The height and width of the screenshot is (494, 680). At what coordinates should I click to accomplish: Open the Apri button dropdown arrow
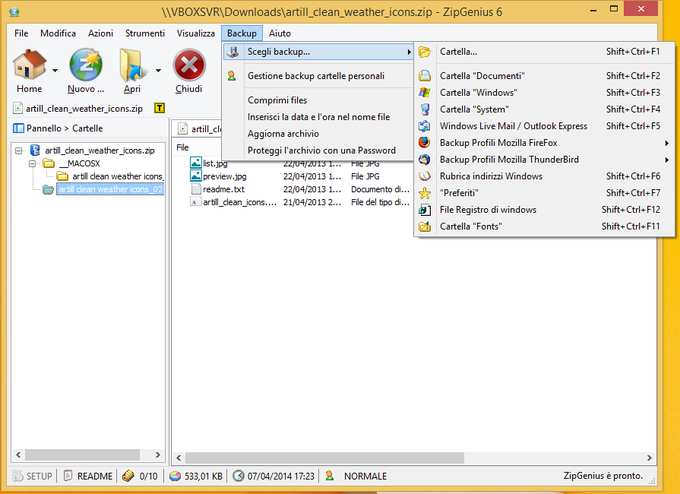[158, 70]
